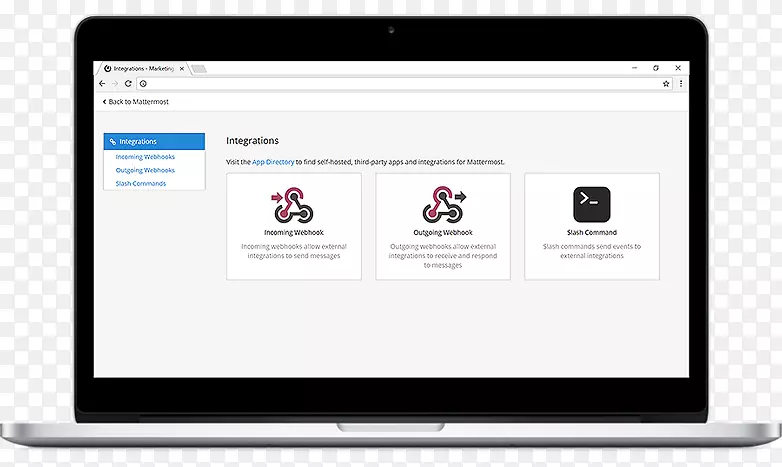Open Incoming Webhooks in the sidebar

(145, 157)
